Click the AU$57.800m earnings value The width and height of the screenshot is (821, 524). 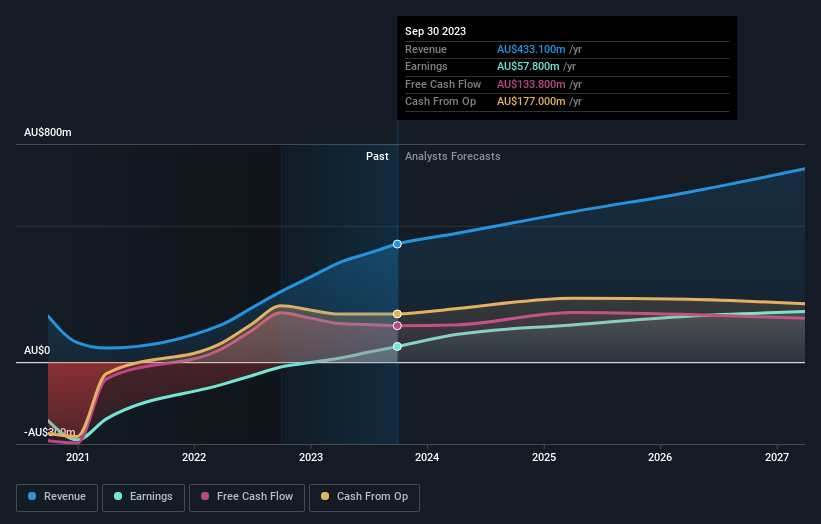(x=528, y=66)
